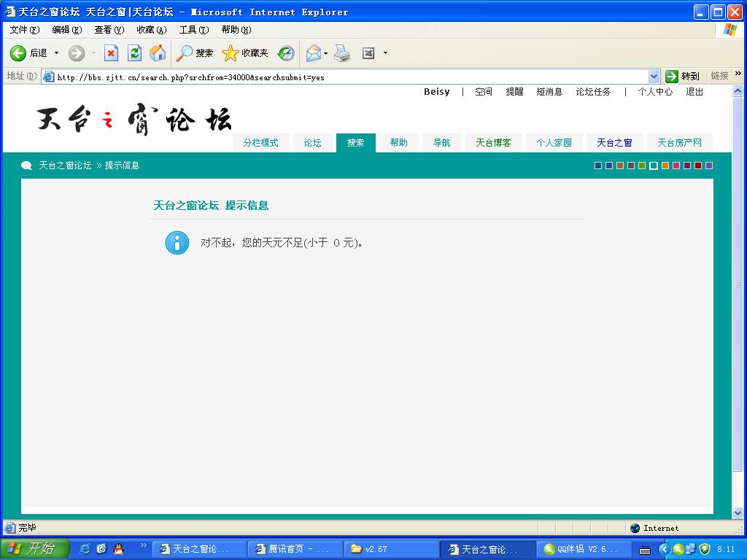Click the Print icon in toolbar
The image size is (747, 560).
click(342, 53)
